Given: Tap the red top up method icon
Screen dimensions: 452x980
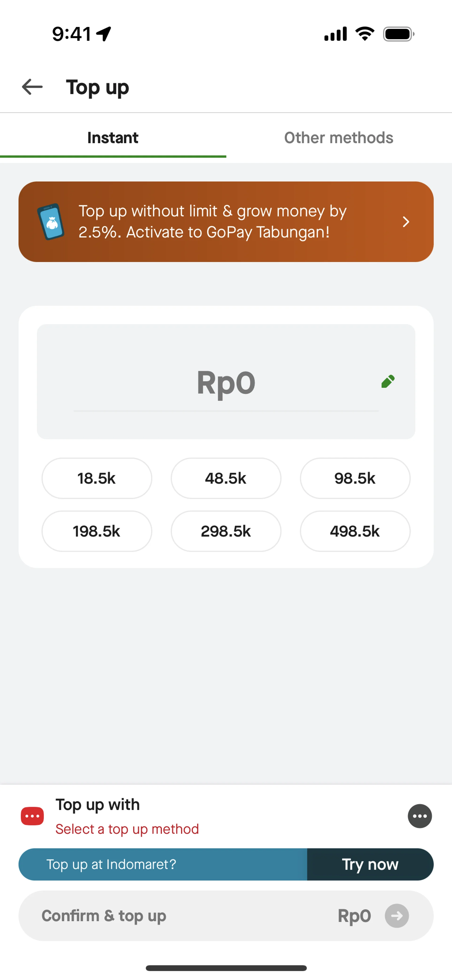Looking at the screenshot, I should coord(32,816).
